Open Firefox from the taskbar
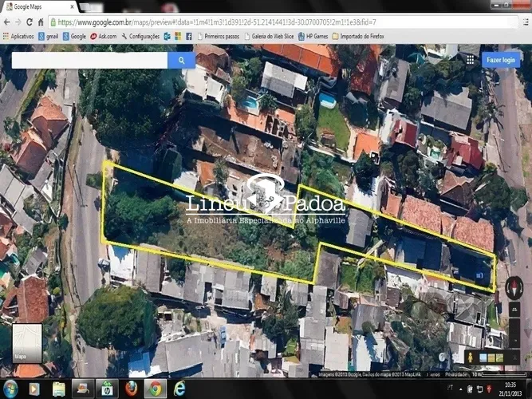532x399 pixels. tap(130, 389)
